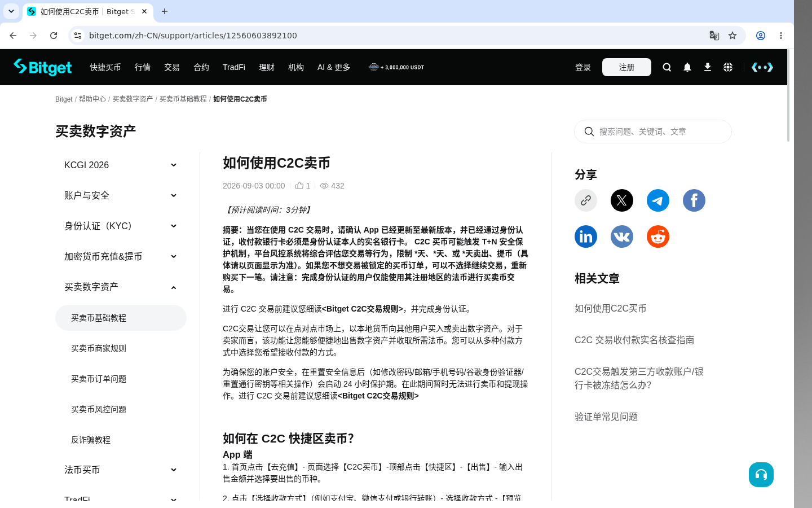Select 买卖币基础教程 in sidebar
Screen dimensions: 812x508
click(121, 318)
